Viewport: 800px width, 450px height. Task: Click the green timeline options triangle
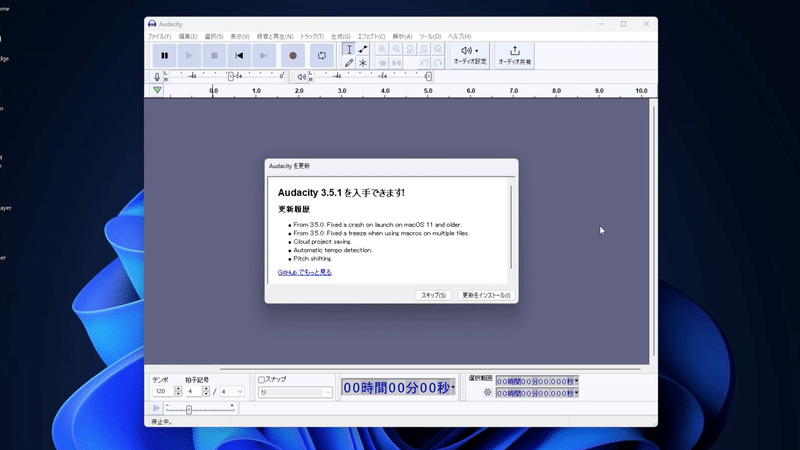[157, 90]
